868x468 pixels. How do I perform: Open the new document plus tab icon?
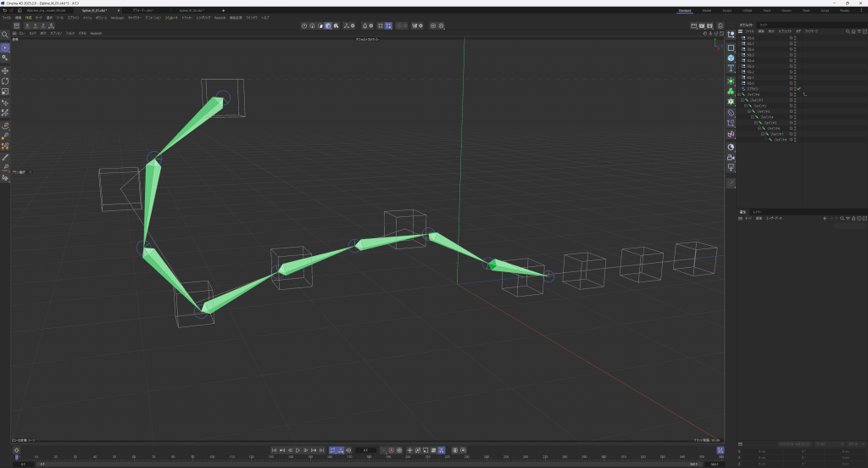click(224, 10)
